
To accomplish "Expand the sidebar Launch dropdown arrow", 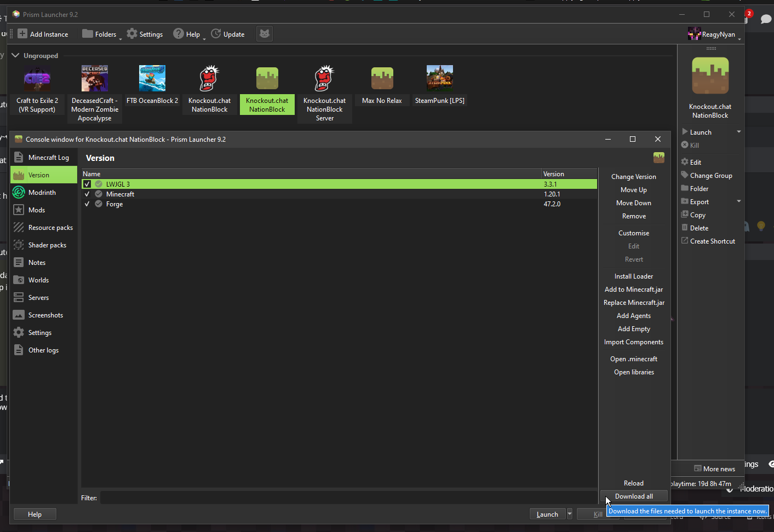I will 739,132.
